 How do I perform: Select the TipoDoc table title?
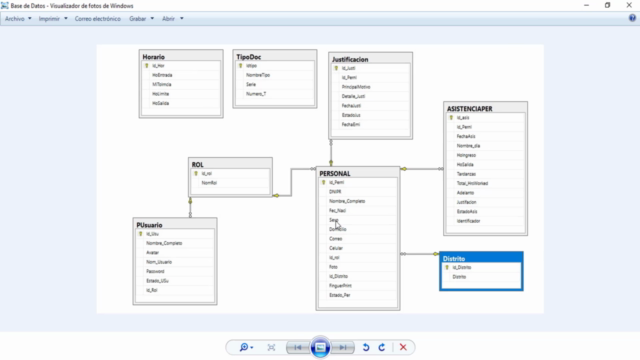(x=249, y=57)
